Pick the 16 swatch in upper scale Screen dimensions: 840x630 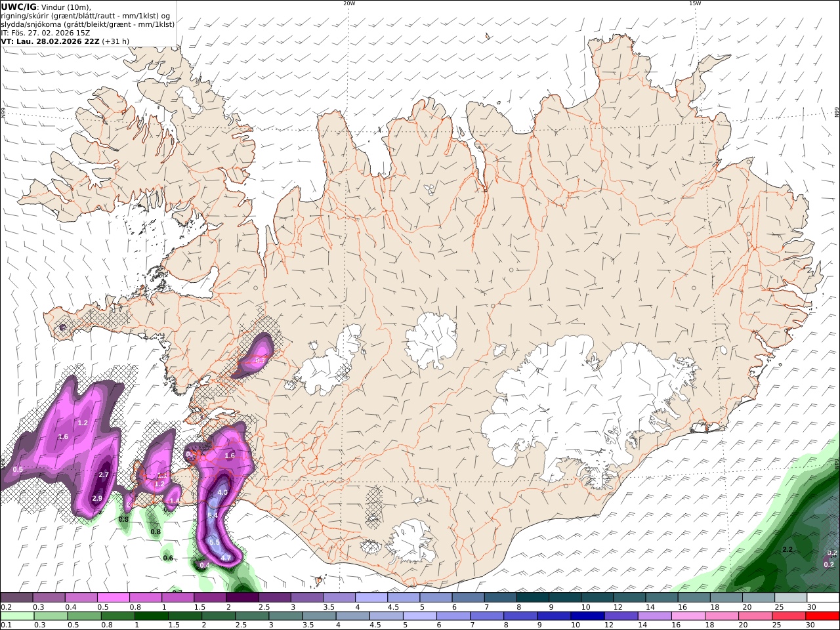694,598
